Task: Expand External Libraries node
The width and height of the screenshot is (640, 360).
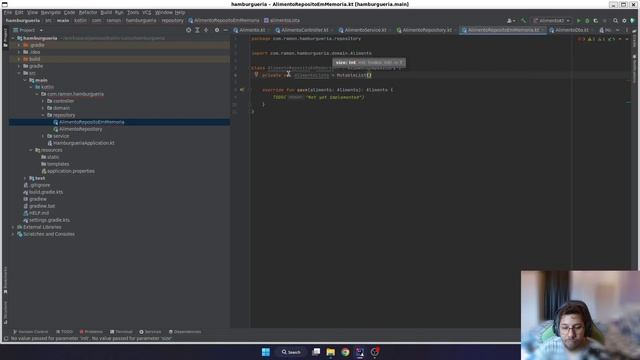Action: 13,227
